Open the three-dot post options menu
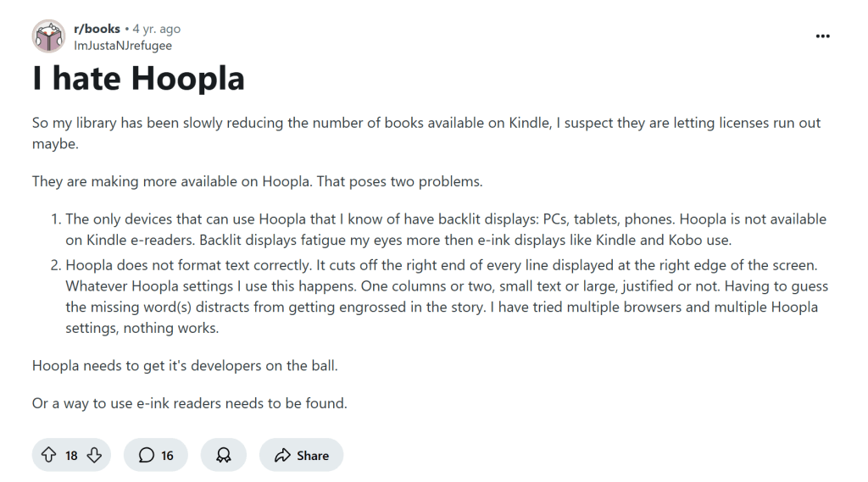 coord(822,36)
